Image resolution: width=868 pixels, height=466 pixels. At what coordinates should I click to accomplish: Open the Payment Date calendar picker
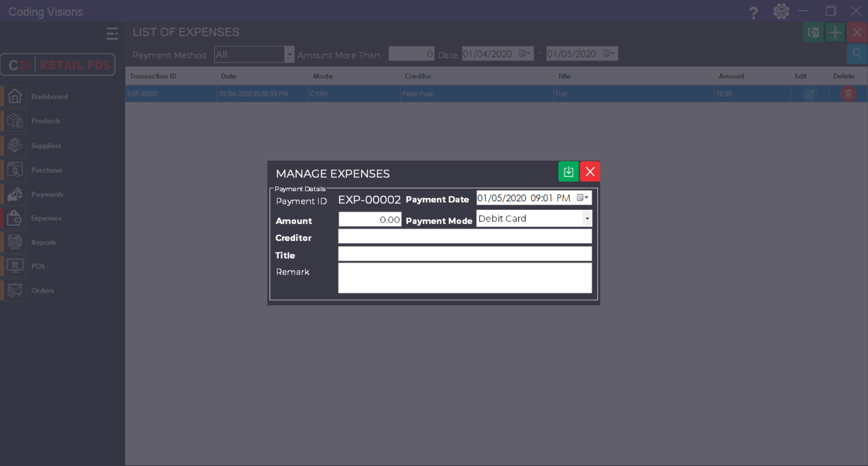(583, 198)
